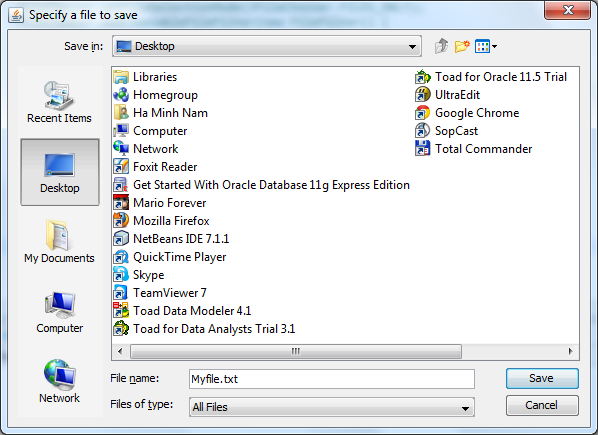Select the Homegroup icon in file list

tap(121, 95)
